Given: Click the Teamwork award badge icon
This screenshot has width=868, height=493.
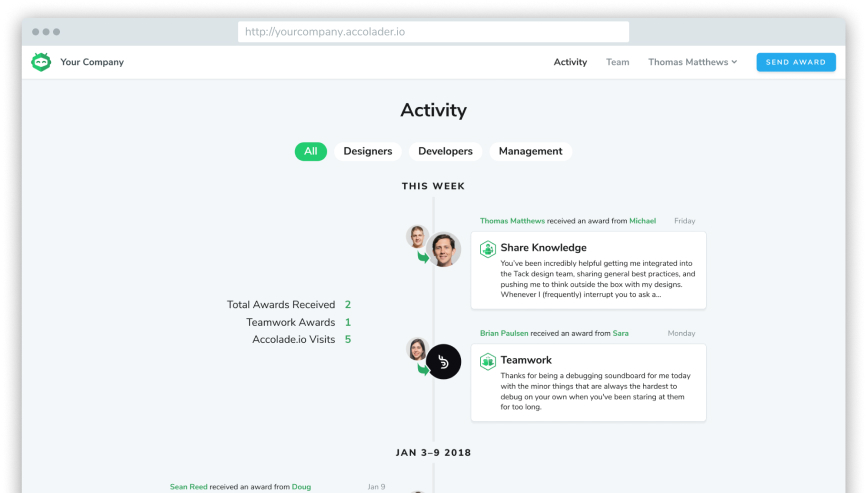Looking at the screenshot, I should (488, 361).
